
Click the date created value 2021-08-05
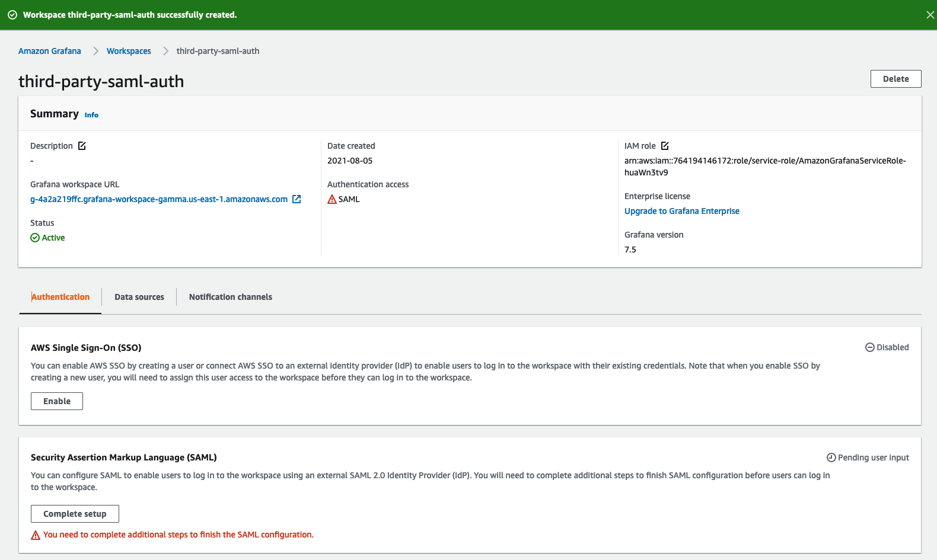click(350, 161)
